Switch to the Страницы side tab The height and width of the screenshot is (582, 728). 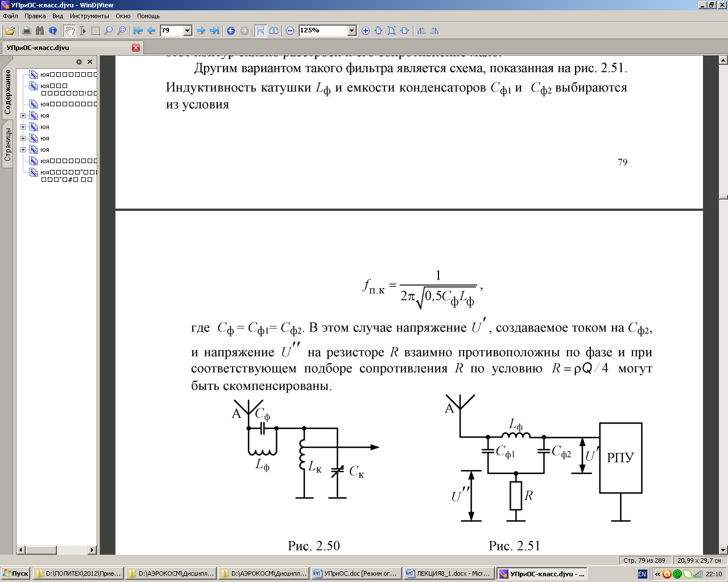[x=7, y=144]
